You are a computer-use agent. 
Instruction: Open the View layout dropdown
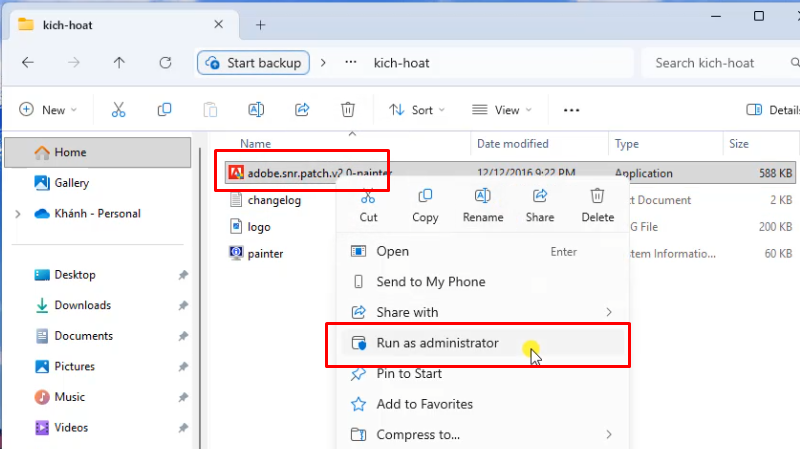[x=502, y=110]
